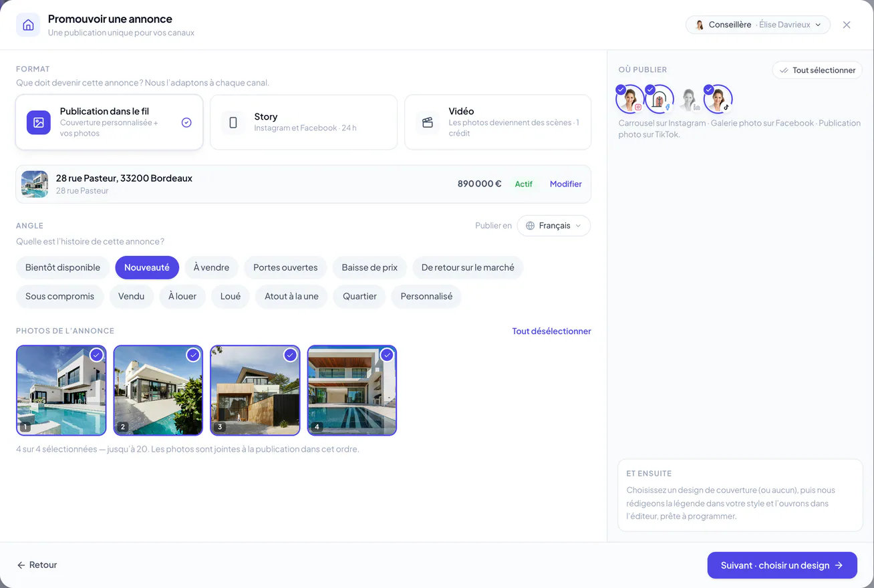Click the 28 rue Pasteur listing thumbnail
874x588 pixels.
click(x=35, y=184)
